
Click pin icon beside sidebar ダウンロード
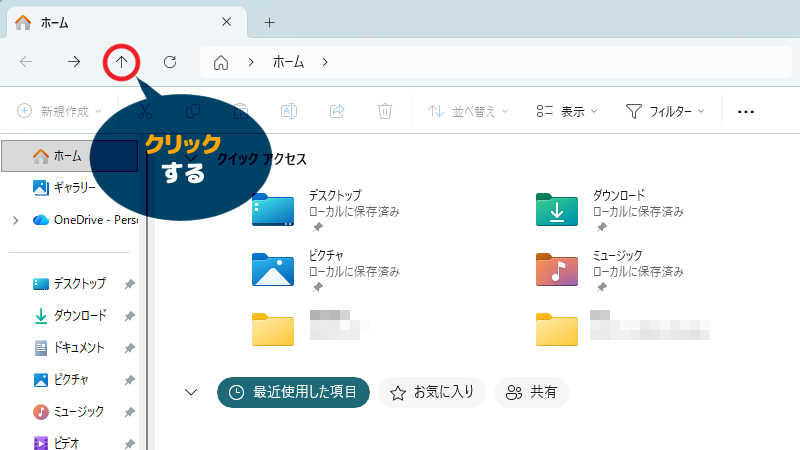click(x=130, y=316)
